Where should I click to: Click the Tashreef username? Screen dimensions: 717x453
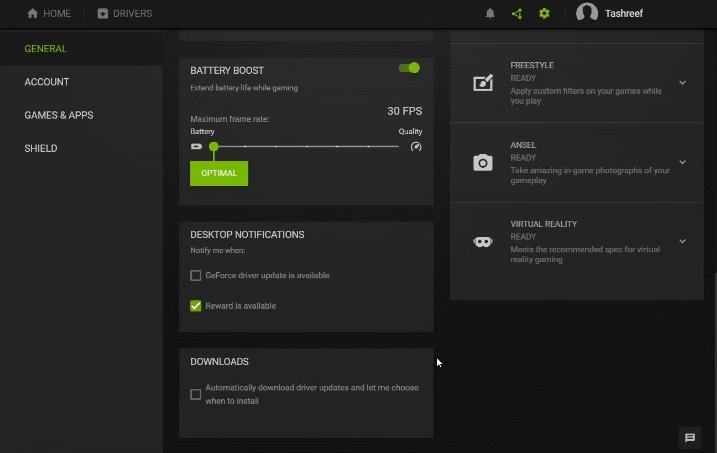pos(624,14)
